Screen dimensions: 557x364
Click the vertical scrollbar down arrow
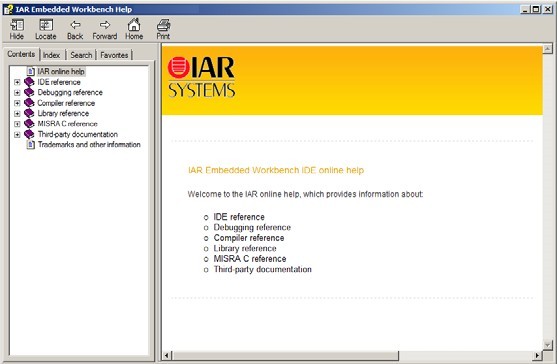(548, 344)
